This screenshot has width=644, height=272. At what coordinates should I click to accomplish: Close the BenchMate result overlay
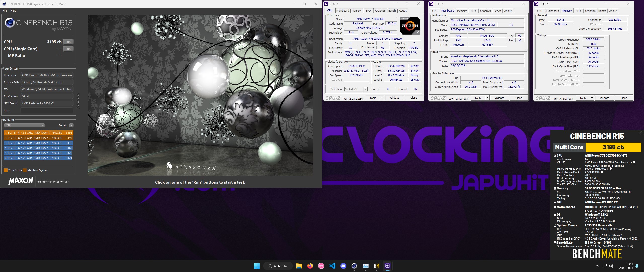641,132
